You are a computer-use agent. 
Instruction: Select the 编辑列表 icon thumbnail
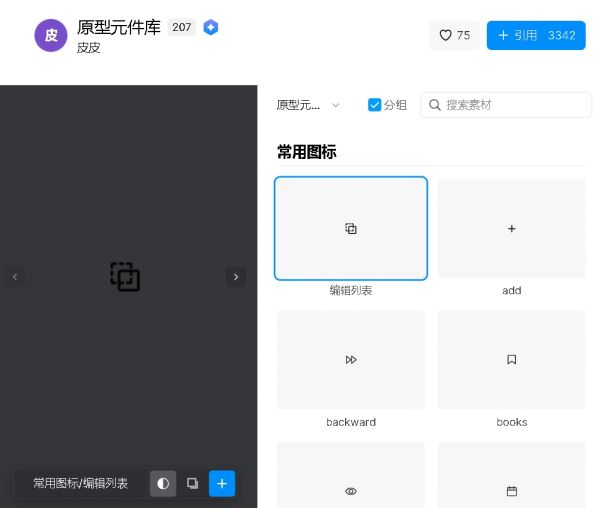(x=351, y=229)
